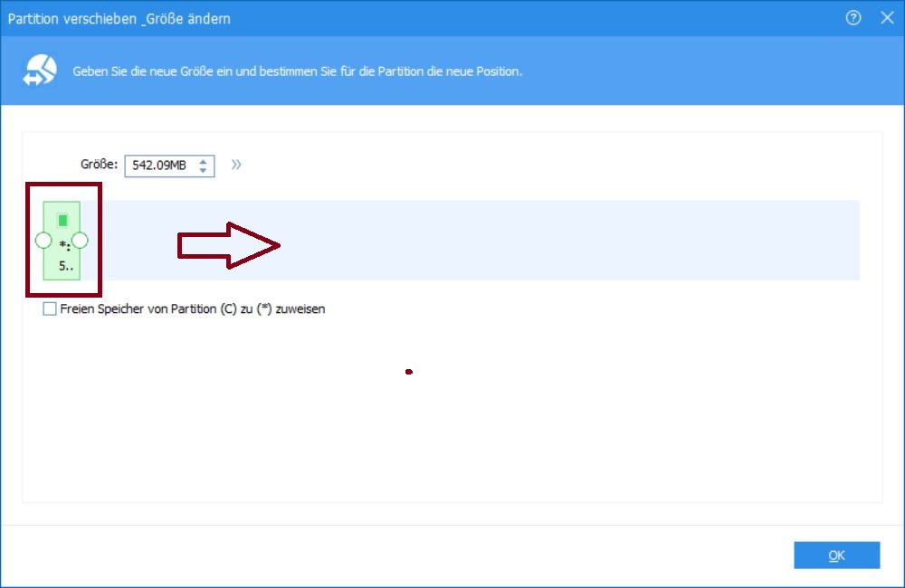Click the '5..' size text in partition block
Viewport: 905px width, 588px height.
pos(64,266)
